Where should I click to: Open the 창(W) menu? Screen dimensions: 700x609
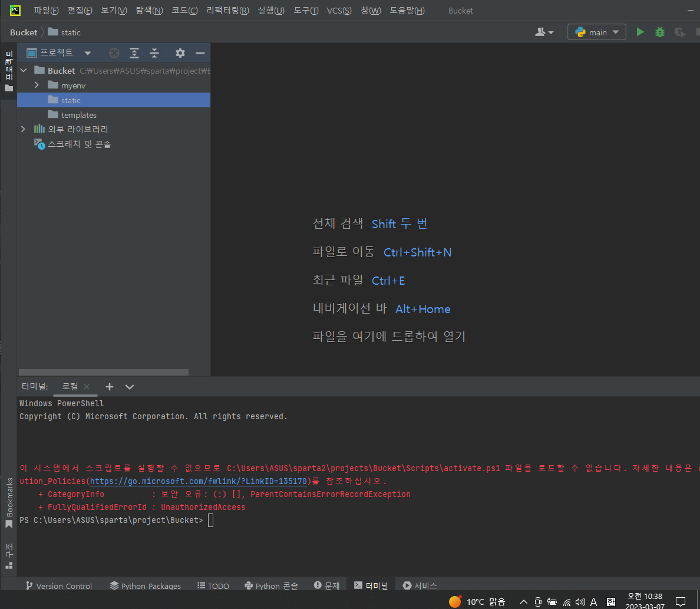[x=371, y=10]
